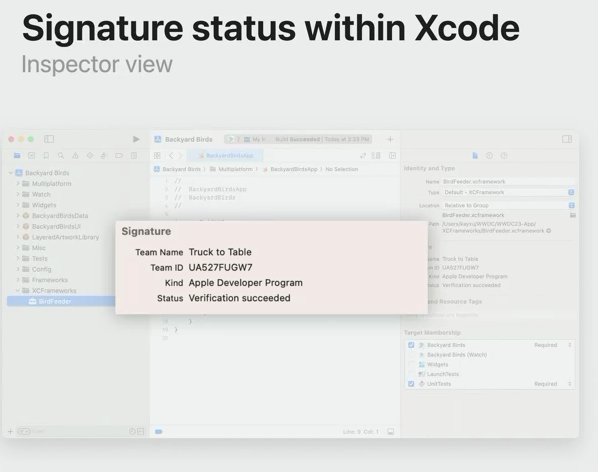Expand the Widgets folder
This screenshot has width=598, height=472.
18,205
